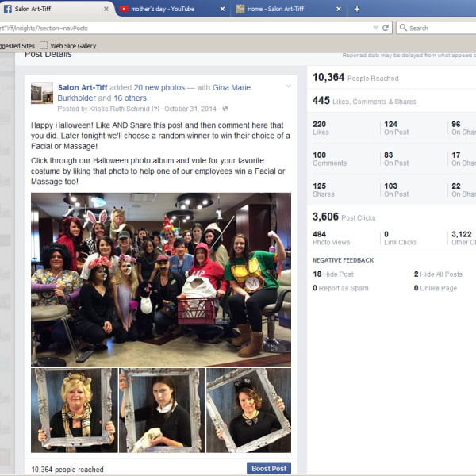The height and width of the screenshot is (476, 476).
Task: Click the 0 Unlike Page value
Action: pos(436,288)
